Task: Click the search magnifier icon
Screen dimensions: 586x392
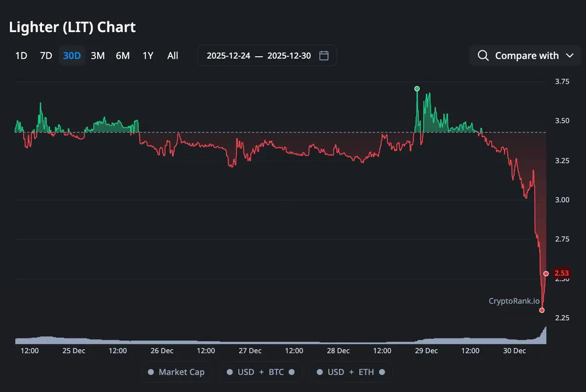Action: click(x=483, y=56)
